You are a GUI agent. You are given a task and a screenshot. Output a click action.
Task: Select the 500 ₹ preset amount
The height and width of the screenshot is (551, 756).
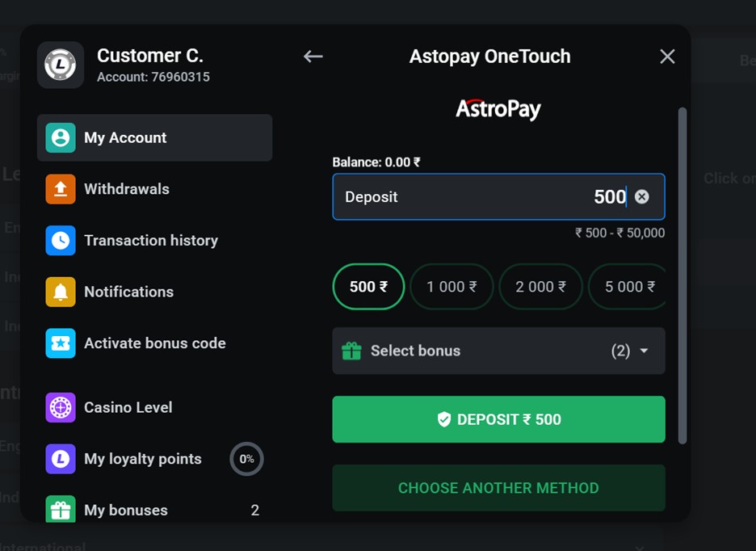[368, 287]
